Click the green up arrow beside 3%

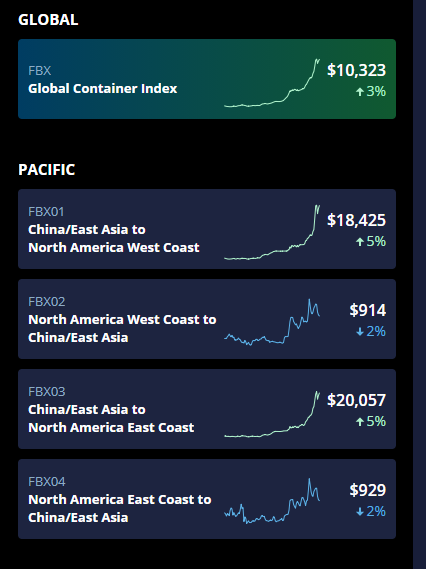(360, 92)
